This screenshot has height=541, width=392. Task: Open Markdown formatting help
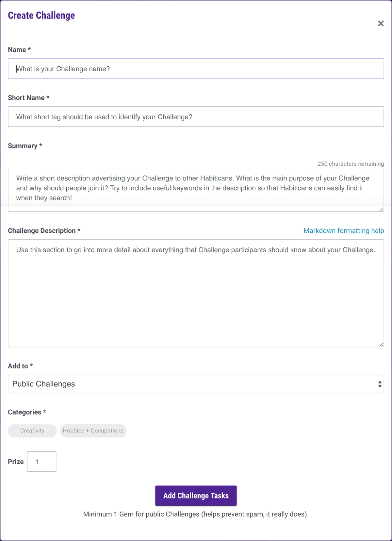(344, 231)
